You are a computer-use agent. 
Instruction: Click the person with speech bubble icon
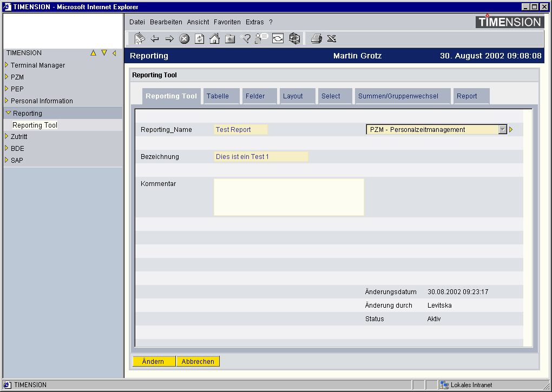(x=262, y=38)
